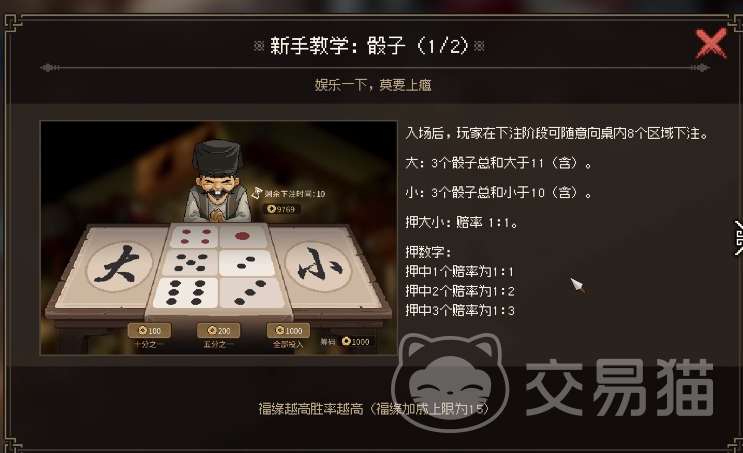Click the dealer character in black hat
The height and width of the screenshot is (453, 743).
pyautogui.click(x=217, y=181)
